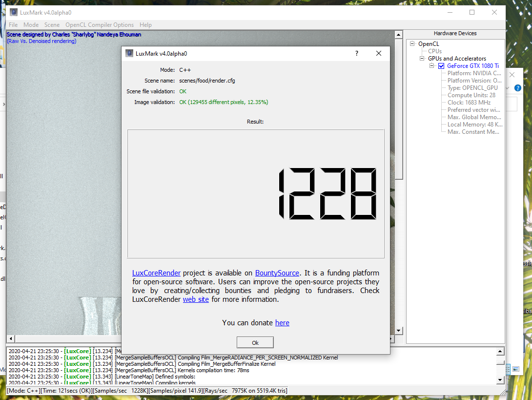Open the OpenCL Compiler Options menu
The width and height of the screenshot is (532, 400).
[x=100, y=25]
